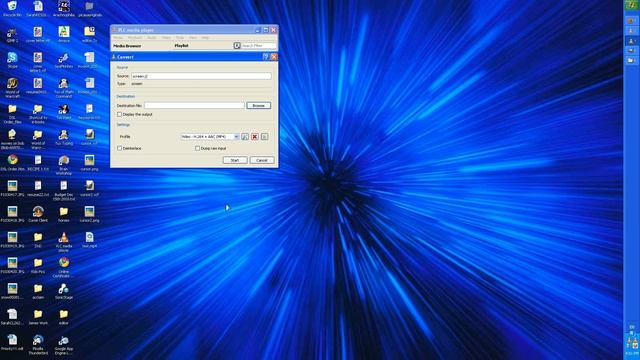The image size is (640, 360).
Task: Click the search filter box in VLC window
Action: [258, 46]
